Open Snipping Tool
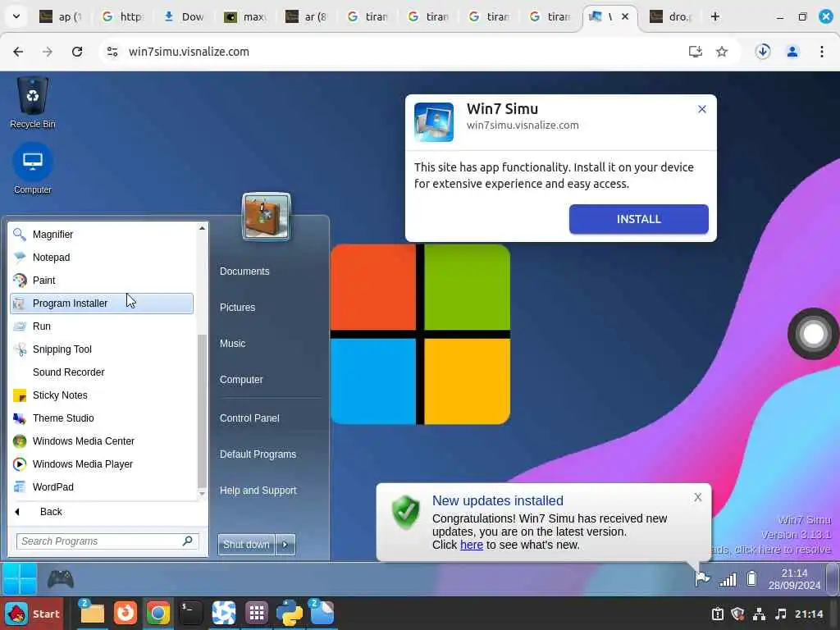 pyautogui.click(x=102, y=349)
